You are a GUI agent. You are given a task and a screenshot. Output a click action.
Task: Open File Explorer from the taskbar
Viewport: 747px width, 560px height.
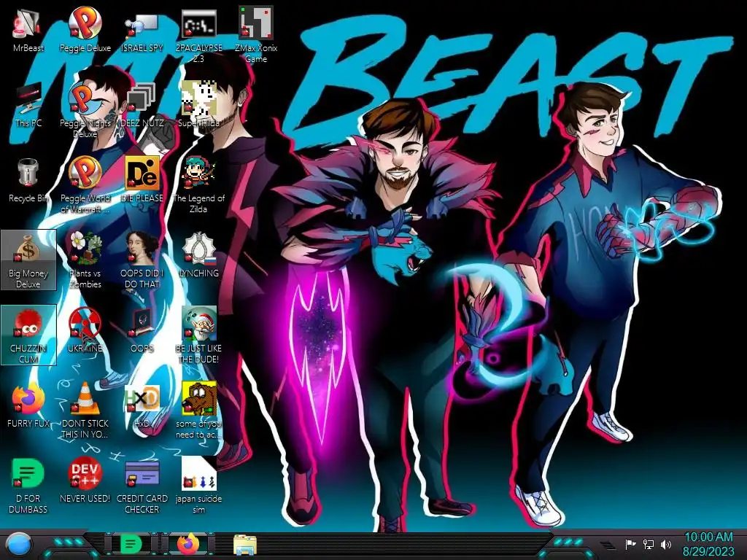pos(245,544)
